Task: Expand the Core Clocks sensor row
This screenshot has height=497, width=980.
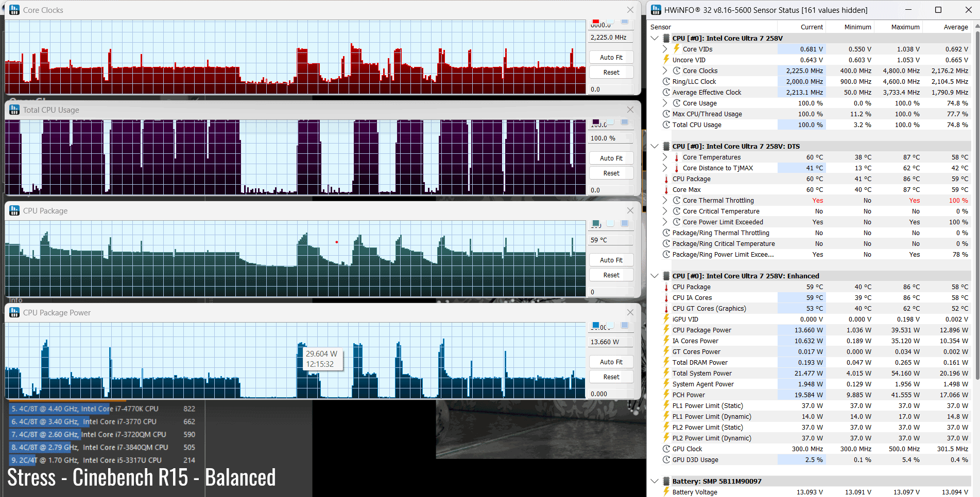Action: [665, 70]
